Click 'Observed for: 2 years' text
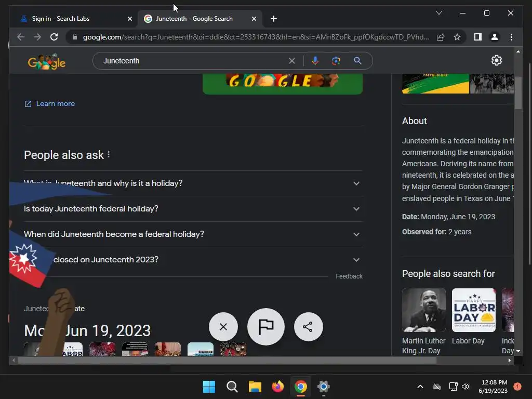 point(436,232)
